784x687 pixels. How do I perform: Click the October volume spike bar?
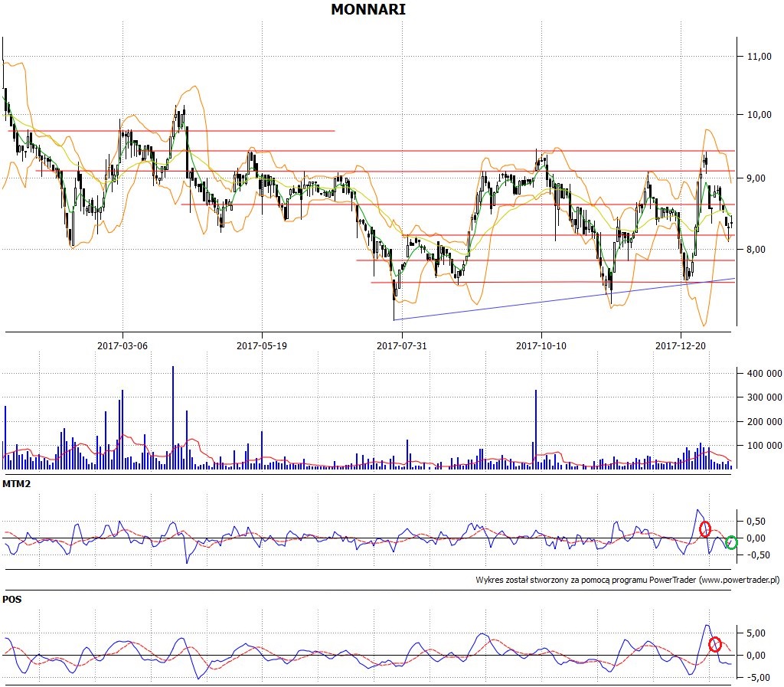point(536,430)
